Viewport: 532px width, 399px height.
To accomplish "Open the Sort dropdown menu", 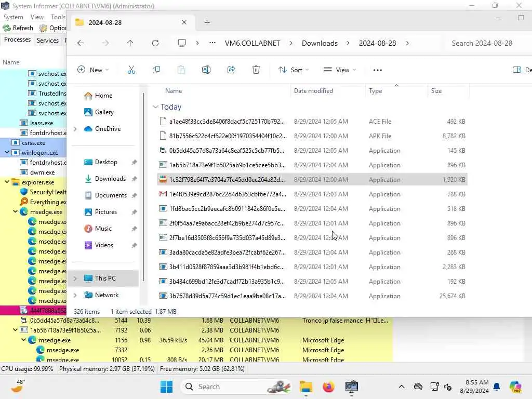I will pyautogui.click(x=294, y=70).
